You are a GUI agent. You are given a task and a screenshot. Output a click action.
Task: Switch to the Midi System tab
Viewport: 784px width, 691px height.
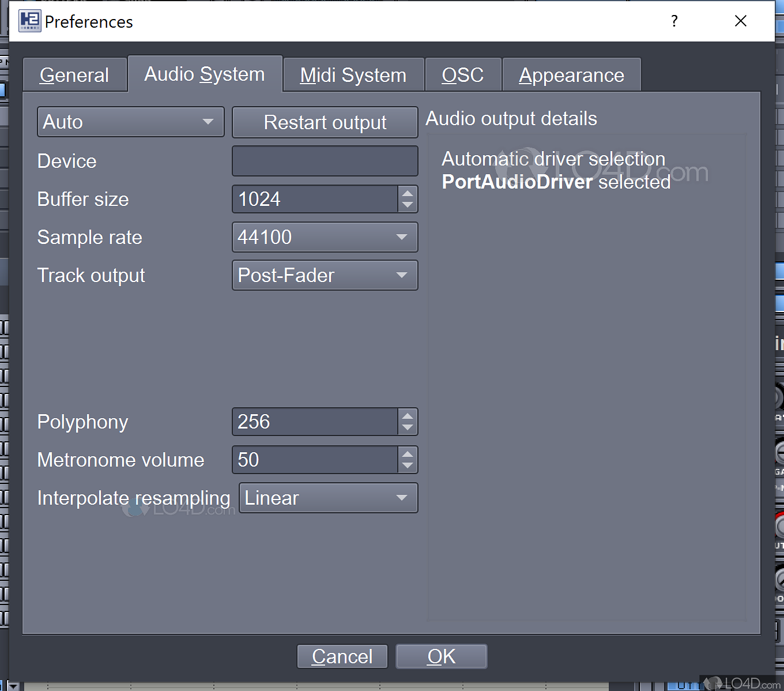pyautogui.click(x=352, y=74)
